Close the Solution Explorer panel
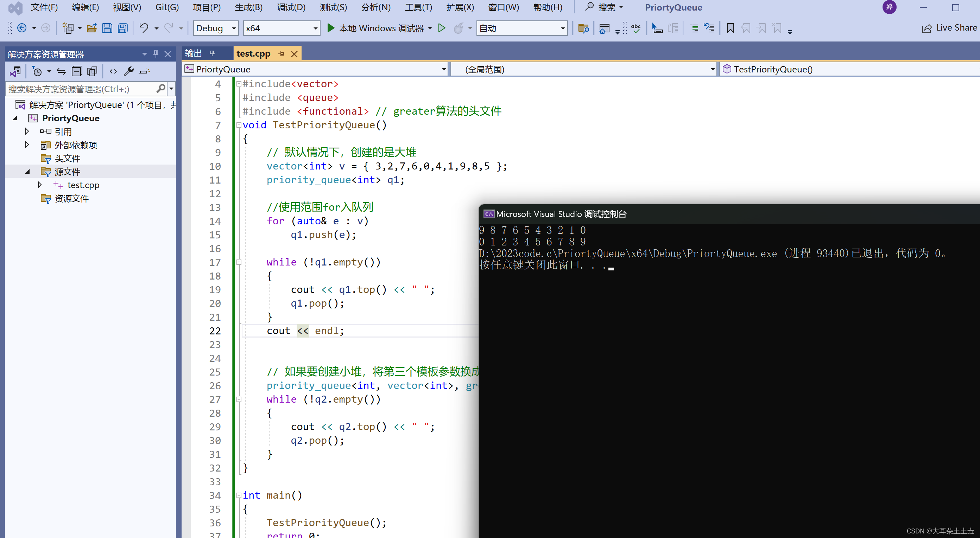980x538 pixels. (168, 54)
